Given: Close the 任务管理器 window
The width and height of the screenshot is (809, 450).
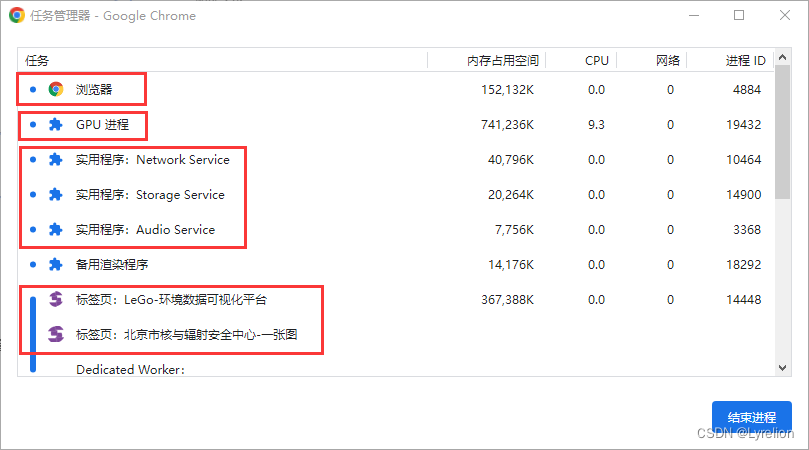Looking at the screenshot, I should [785, 15].
